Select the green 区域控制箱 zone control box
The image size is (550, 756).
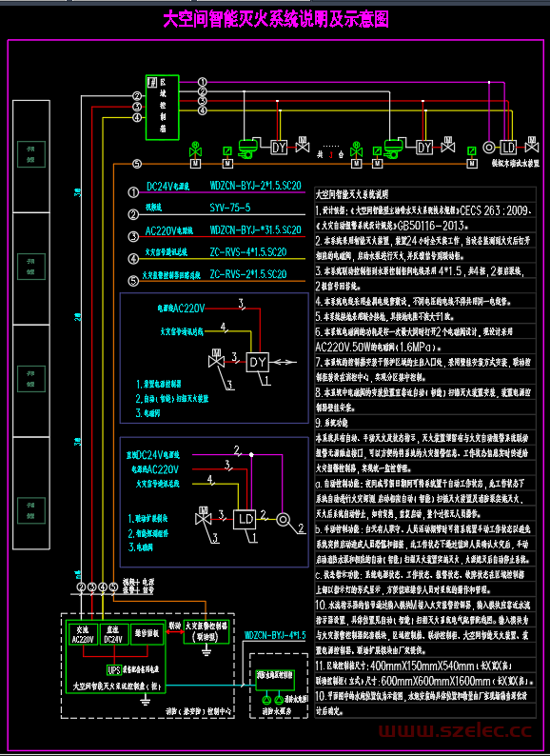(163, 108)
